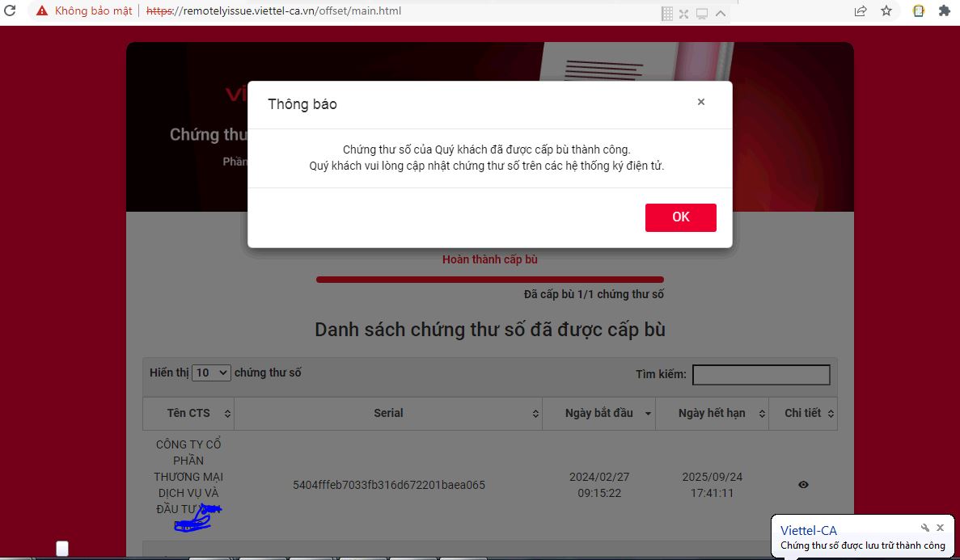
Task: Click the fullscreen arrows icon in top overlay
Action: click(684, 13)
